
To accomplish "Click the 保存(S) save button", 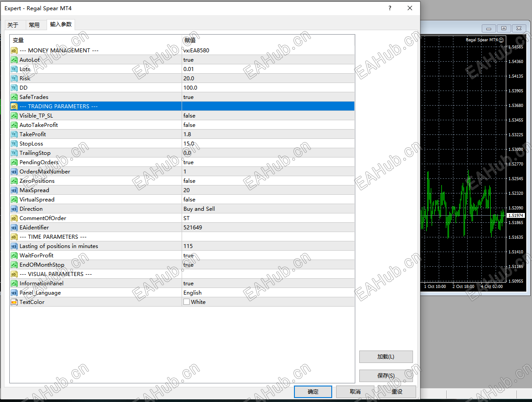I will pos(386,375).
